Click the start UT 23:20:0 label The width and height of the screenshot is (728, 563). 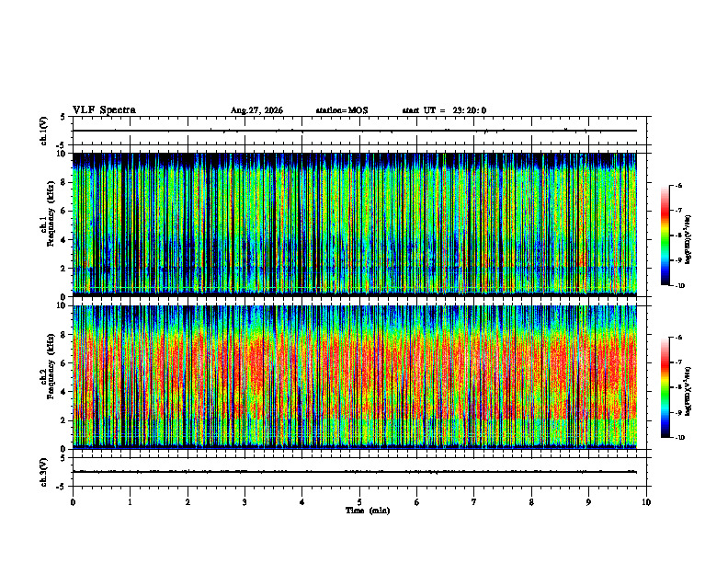point(444,110)
